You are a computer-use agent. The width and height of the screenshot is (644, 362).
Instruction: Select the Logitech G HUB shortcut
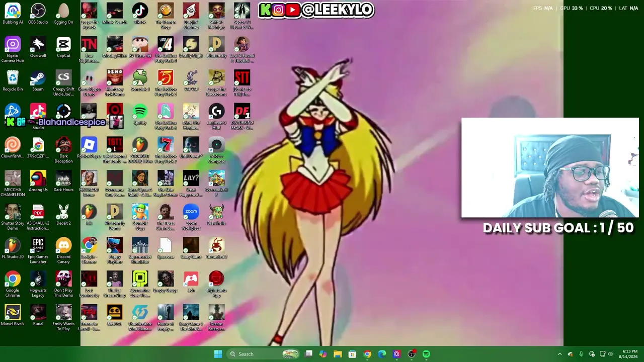pyautogui.click(x=216, y=117)
